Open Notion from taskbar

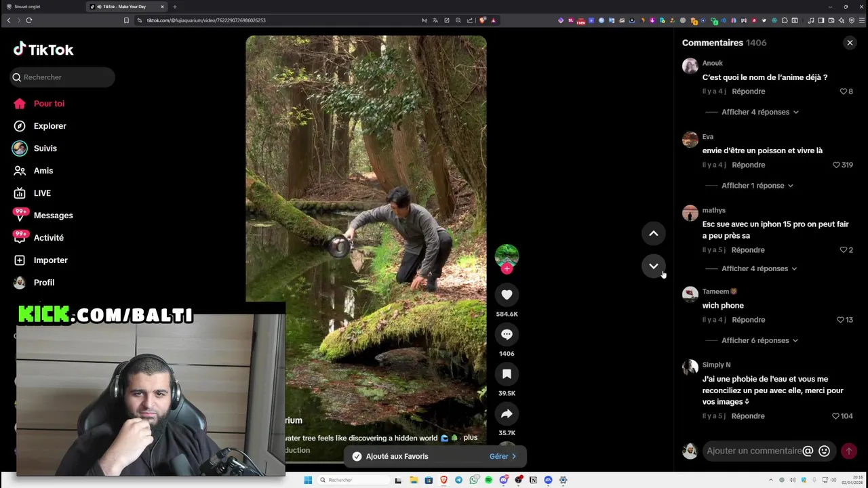click(x=533, y=480)
